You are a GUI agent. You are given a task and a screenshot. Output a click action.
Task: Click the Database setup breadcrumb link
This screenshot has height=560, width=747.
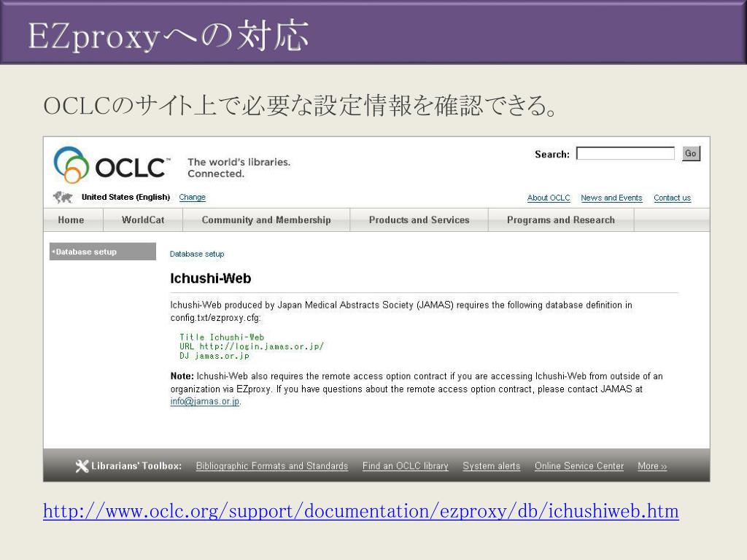(x=197, y=254)
